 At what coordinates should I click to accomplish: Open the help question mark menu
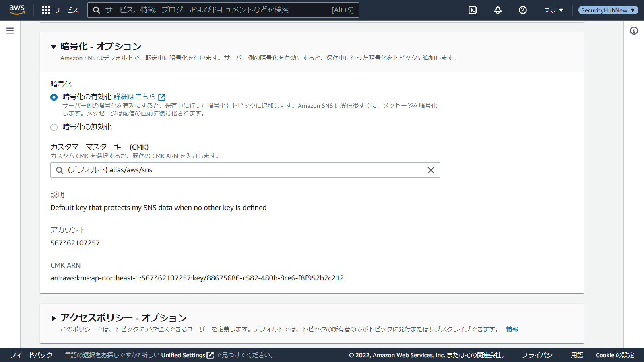point(523,10)
